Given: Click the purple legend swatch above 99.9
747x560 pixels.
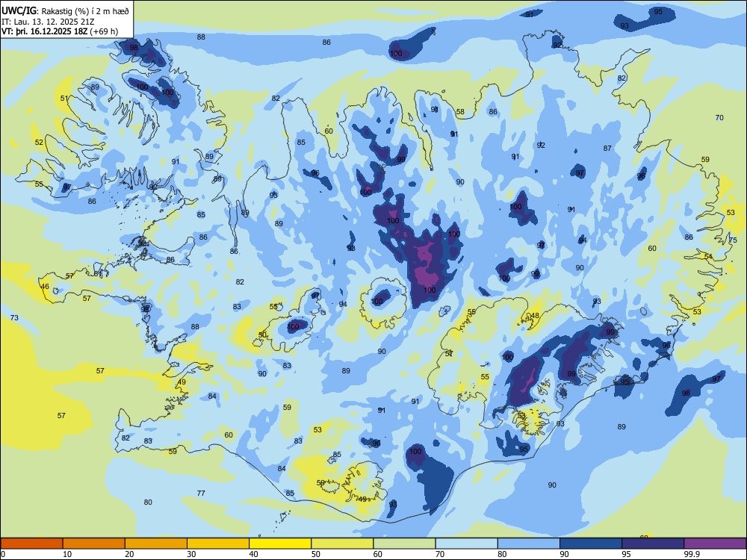Looking at the screenshot, I should (x=715, y=544).
